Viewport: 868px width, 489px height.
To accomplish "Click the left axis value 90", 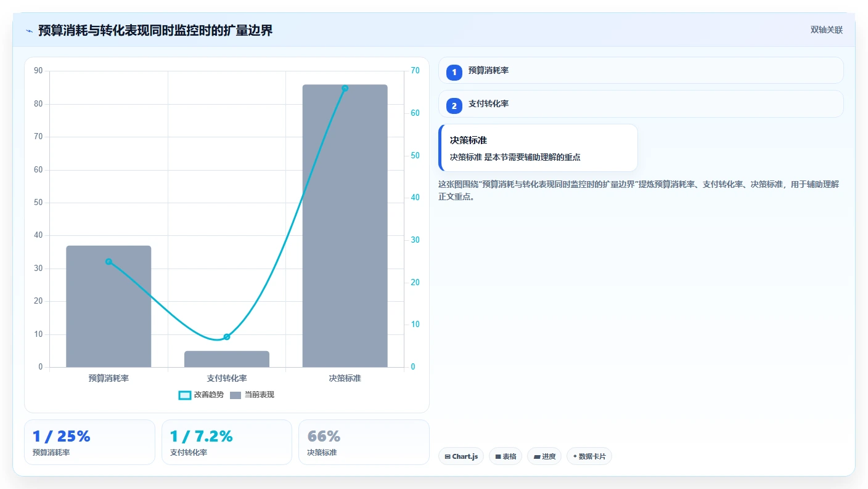I will click(38, 71).
